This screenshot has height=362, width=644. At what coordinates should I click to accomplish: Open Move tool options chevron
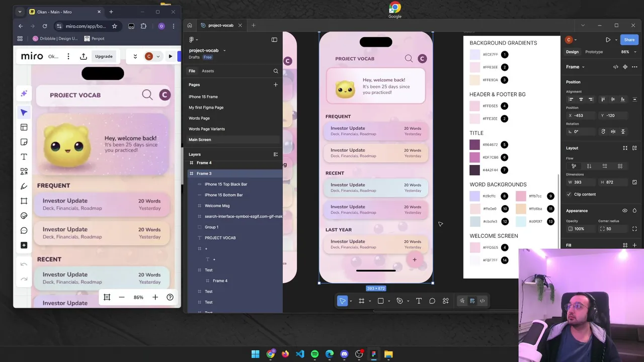tap(351, 301)
